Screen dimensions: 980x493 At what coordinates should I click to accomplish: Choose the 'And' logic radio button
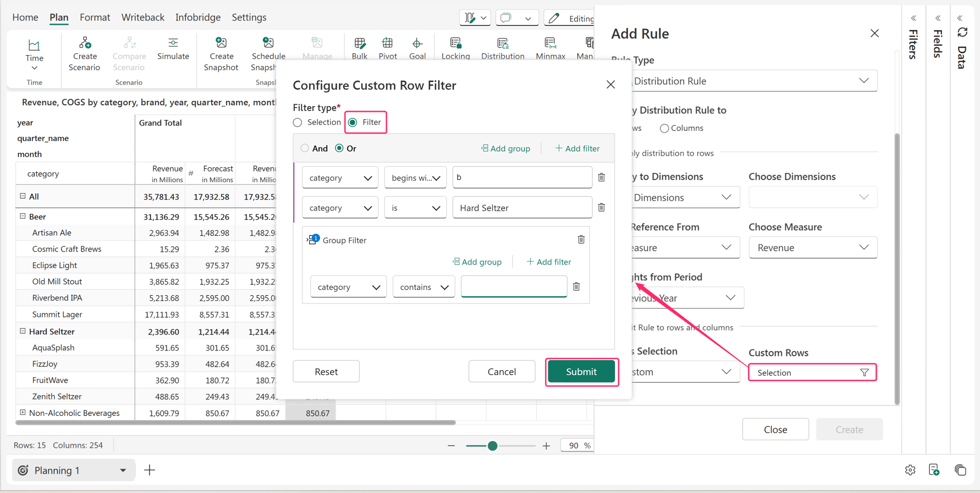(305, 148)
